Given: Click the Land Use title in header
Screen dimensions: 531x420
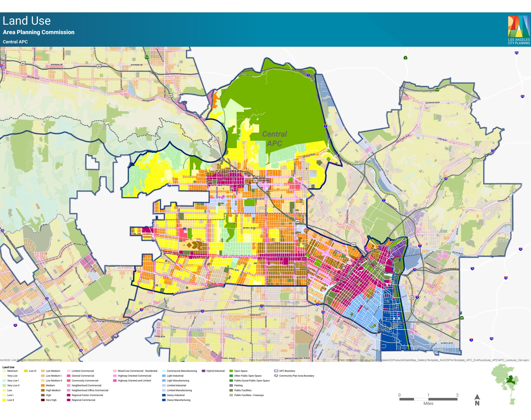Looking at the screenshot, I should [27, 21].
